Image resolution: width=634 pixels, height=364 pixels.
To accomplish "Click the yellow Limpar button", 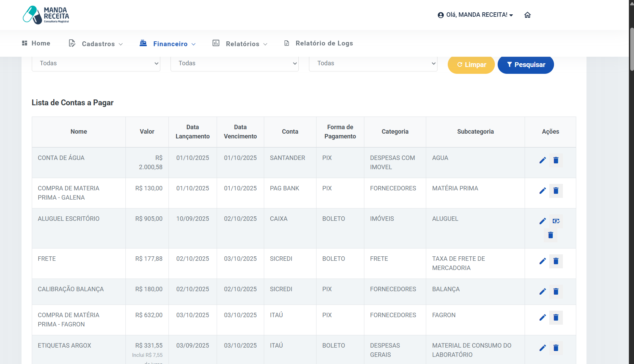I will point(471,65).
